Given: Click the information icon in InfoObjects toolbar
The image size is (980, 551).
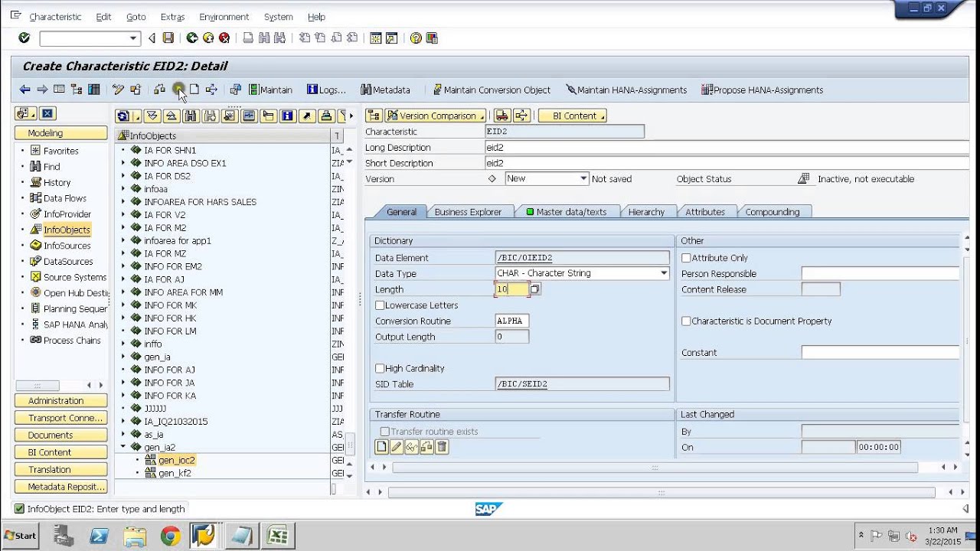Looking at the screenshot, I should pos(287,116).
